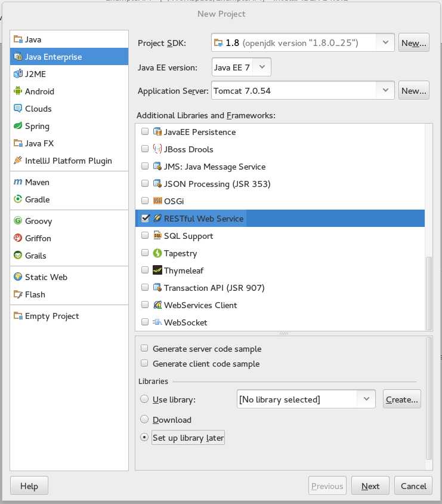The height and width of the screenshot is (504, 442).
Task: Click the JavaEE Persistence framework icon
Action: 157,132
